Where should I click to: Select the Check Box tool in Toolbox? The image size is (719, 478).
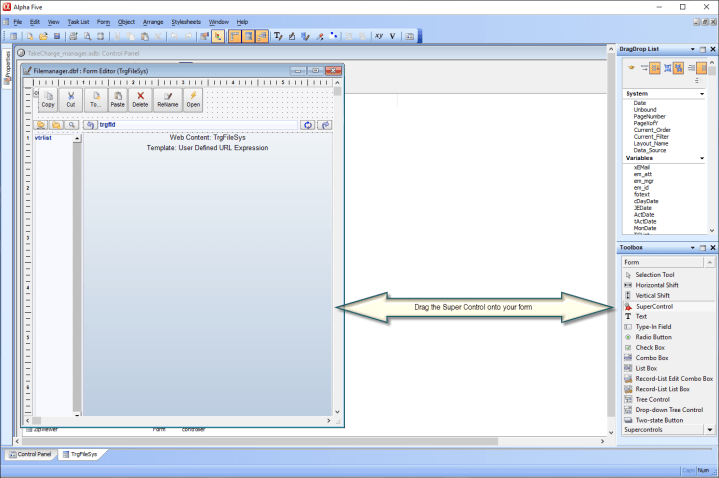coord(651,347)
